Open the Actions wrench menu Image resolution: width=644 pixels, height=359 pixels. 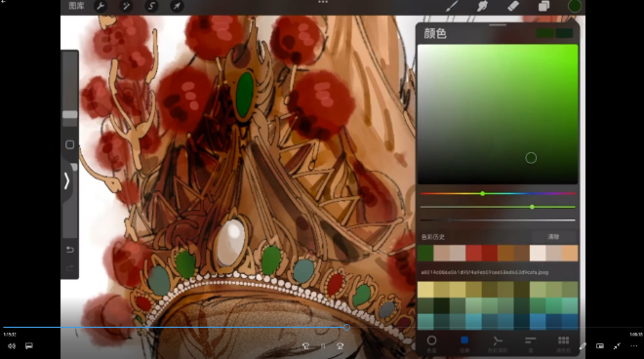[x=101, y=6]
